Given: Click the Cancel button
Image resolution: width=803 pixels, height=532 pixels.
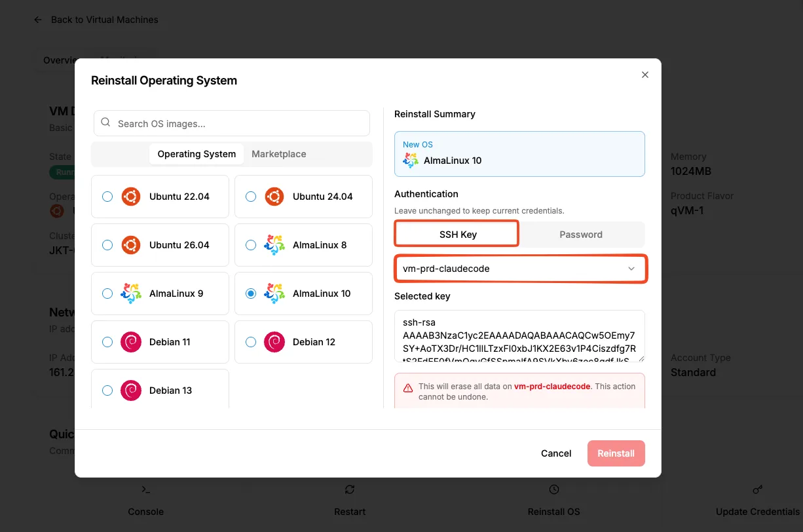Looking at the screenshot, I should pyautogui.click(x=556, y=453).
